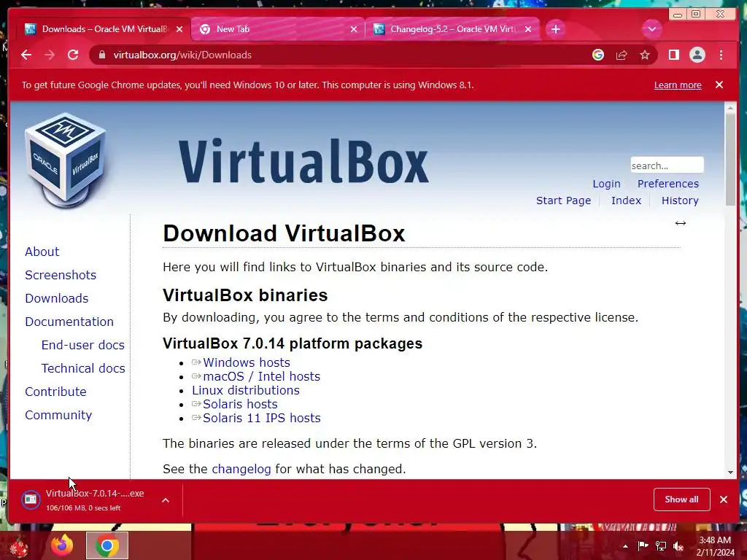Reload the current page
This screenshot has height=560, width=747.
[73, 55]
